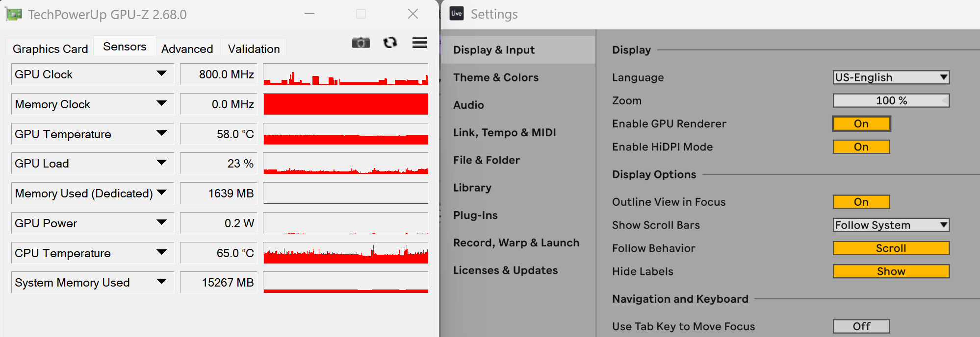Click the Hide Labels Show button
This screenshot has width=980, height=337.
(x=891, y=271)
